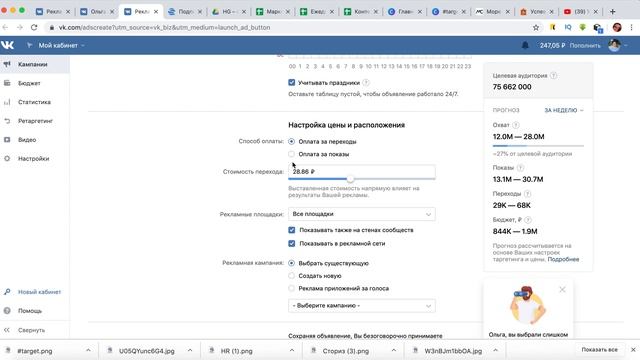
Task: Open Chrome three-dot menu
Action: (631, 27)
